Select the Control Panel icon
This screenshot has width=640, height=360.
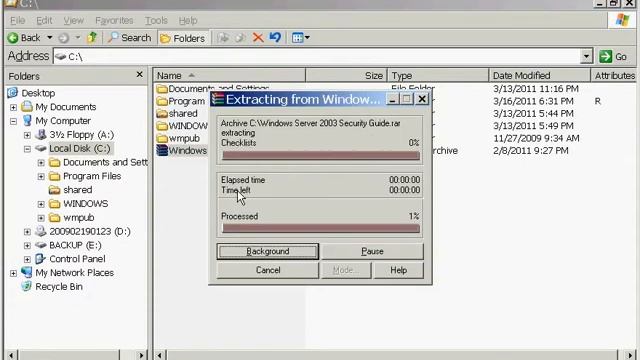(40, 259)
